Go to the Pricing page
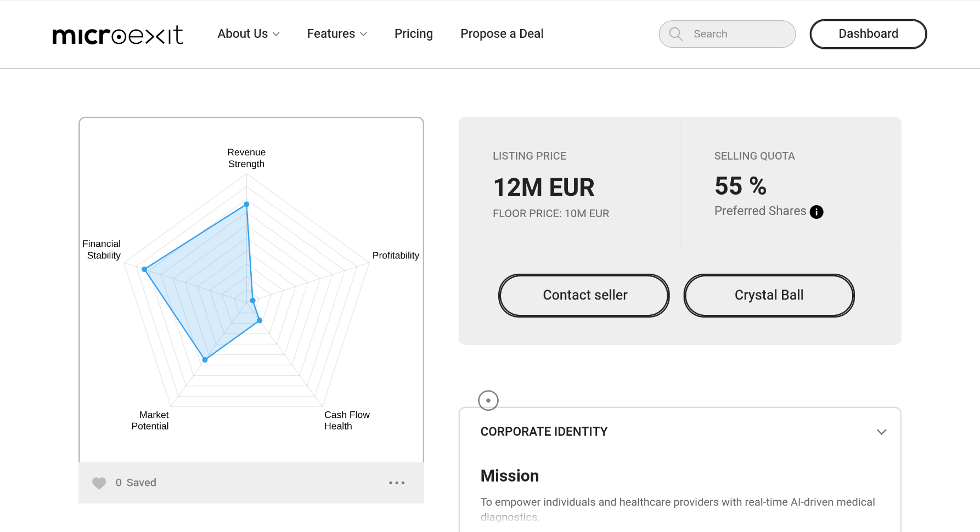 pos(414,34)
